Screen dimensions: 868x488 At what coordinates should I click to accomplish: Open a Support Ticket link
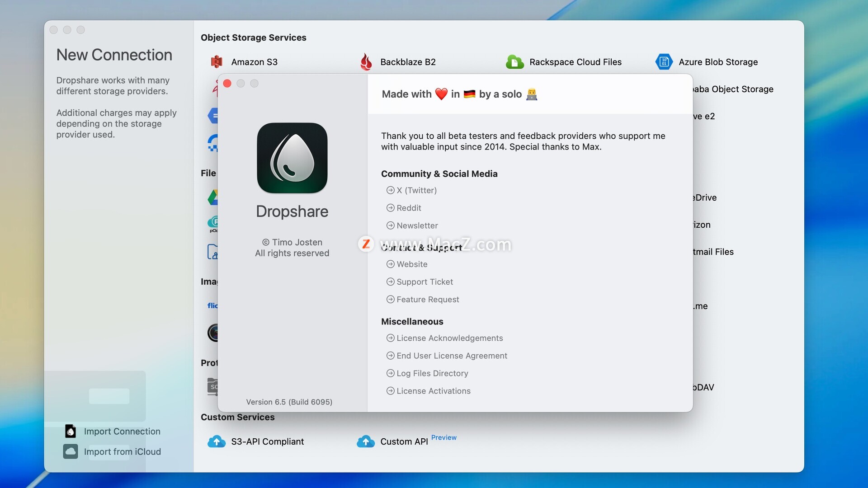(425, 282)
